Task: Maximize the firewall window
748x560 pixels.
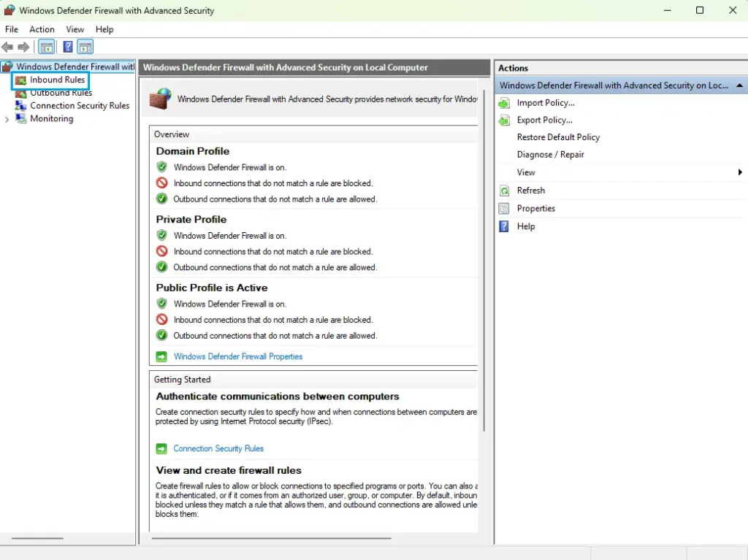Action: (699, 10)
